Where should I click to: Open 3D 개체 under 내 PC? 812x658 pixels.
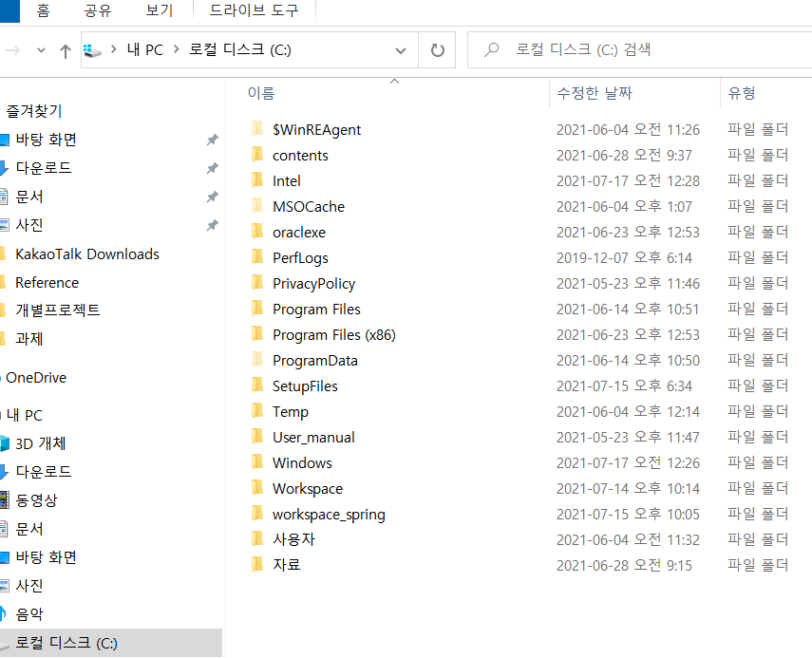[41, 443]
